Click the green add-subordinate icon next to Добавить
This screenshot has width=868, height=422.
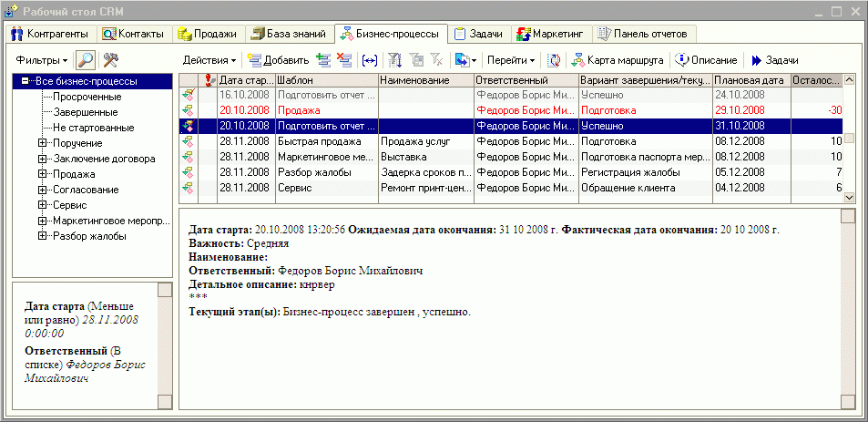(x=322, y=60)
